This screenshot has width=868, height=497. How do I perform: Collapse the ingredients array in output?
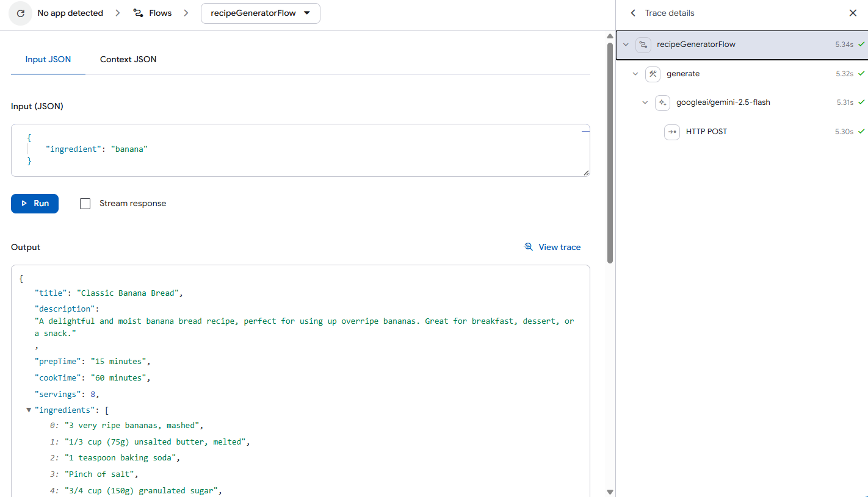tap(29, 410)
